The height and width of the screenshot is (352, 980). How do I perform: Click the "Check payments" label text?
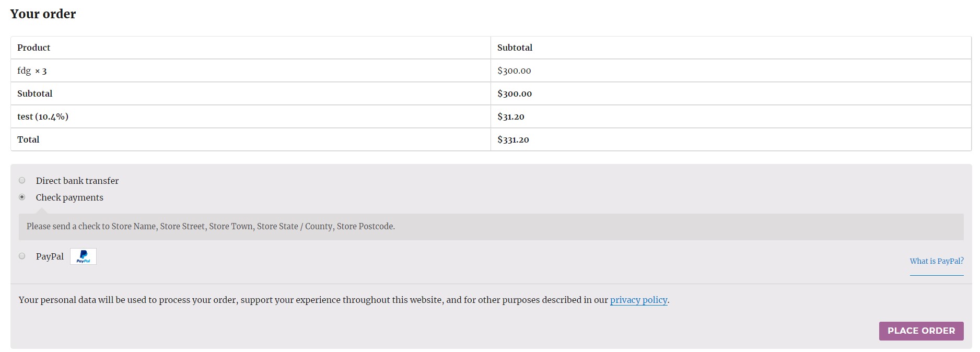pyautogui.click(x=69, y=197)
